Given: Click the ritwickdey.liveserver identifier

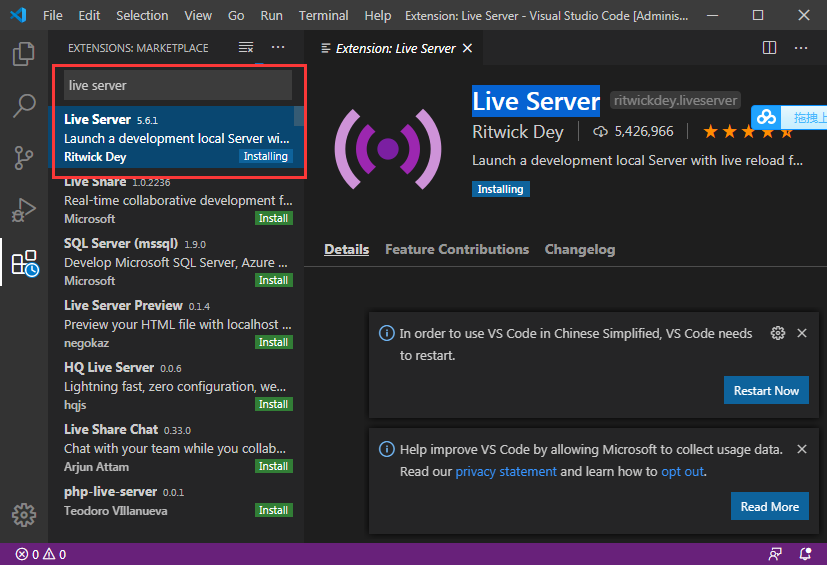Looking at the screenshot, I should pyautogui.click(x=675, y=100).
